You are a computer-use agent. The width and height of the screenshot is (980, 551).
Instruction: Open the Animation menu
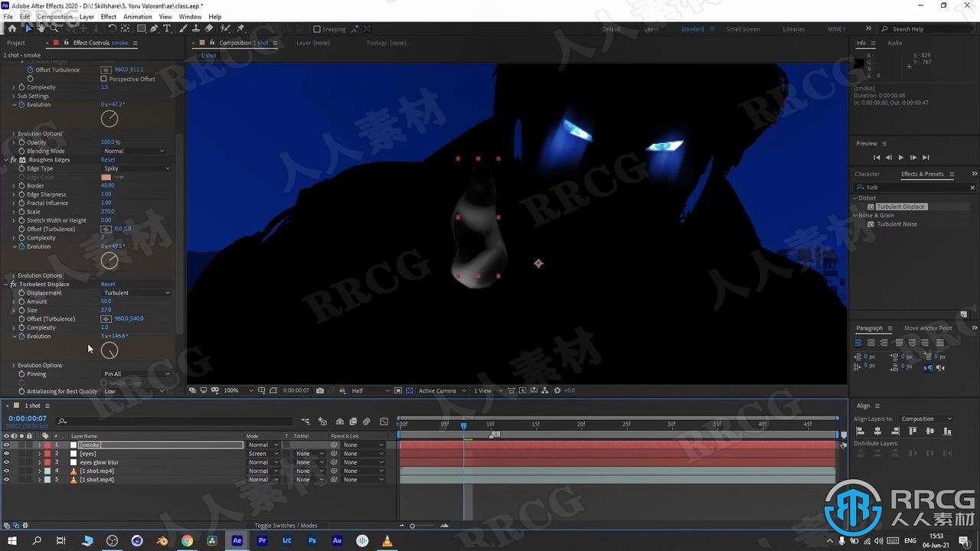tap(138, 17)
